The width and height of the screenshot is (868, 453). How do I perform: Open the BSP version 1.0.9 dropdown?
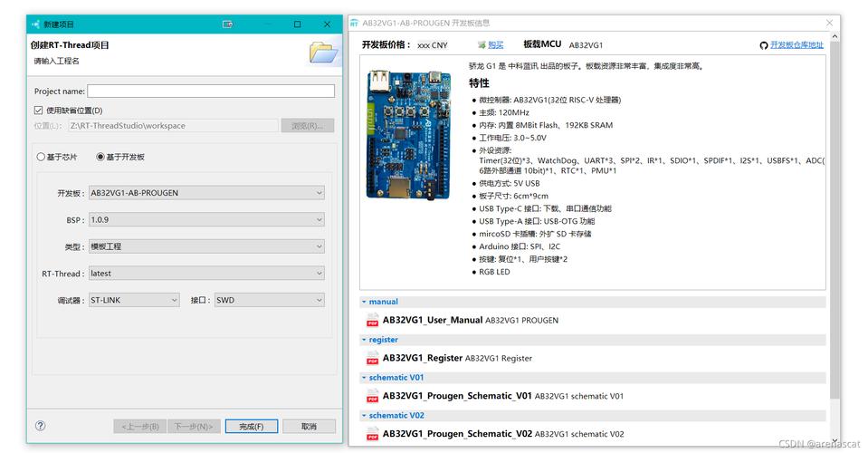coord(206,220)
